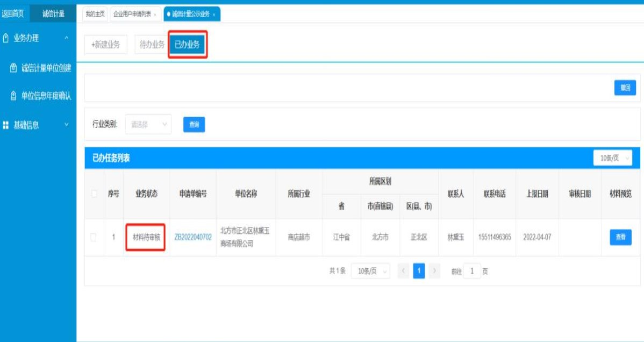644x342 pixels.
Task: Go to next page arrow in pagination
Action: pyautogui.click(x=435, y=272)
